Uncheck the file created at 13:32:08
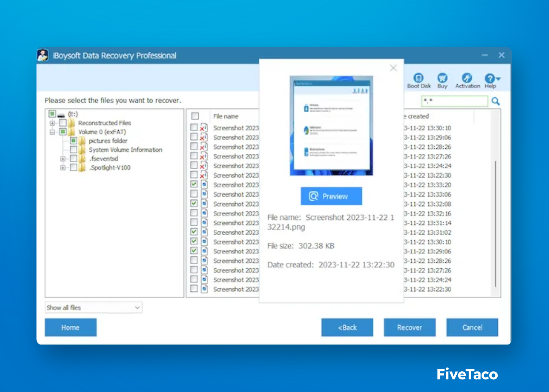The image size is (549, 392). [x=194, y=203]
